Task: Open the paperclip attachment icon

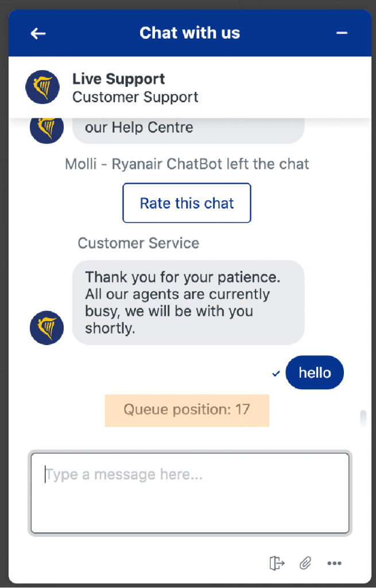Action: coord(305,563)
